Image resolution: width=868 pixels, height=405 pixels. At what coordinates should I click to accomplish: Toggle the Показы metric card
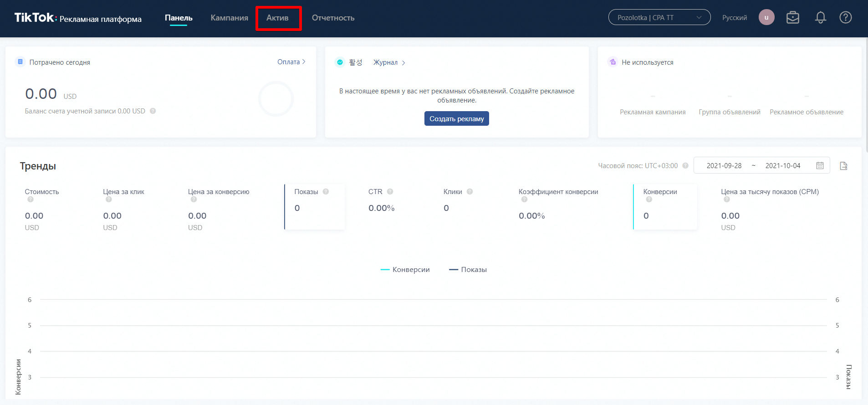(315, 206)
